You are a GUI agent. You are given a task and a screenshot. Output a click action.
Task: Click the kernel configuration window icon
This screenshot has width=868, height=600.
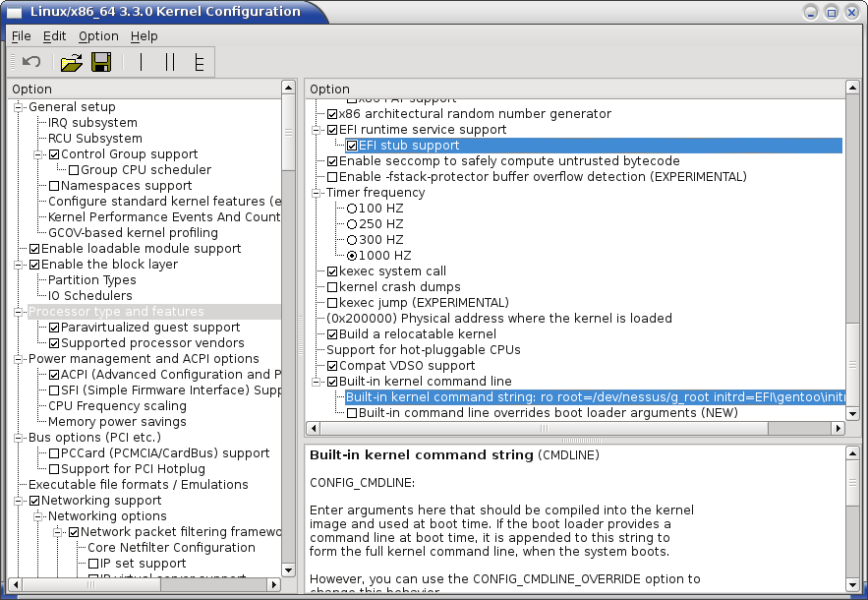tap(13, 11)
